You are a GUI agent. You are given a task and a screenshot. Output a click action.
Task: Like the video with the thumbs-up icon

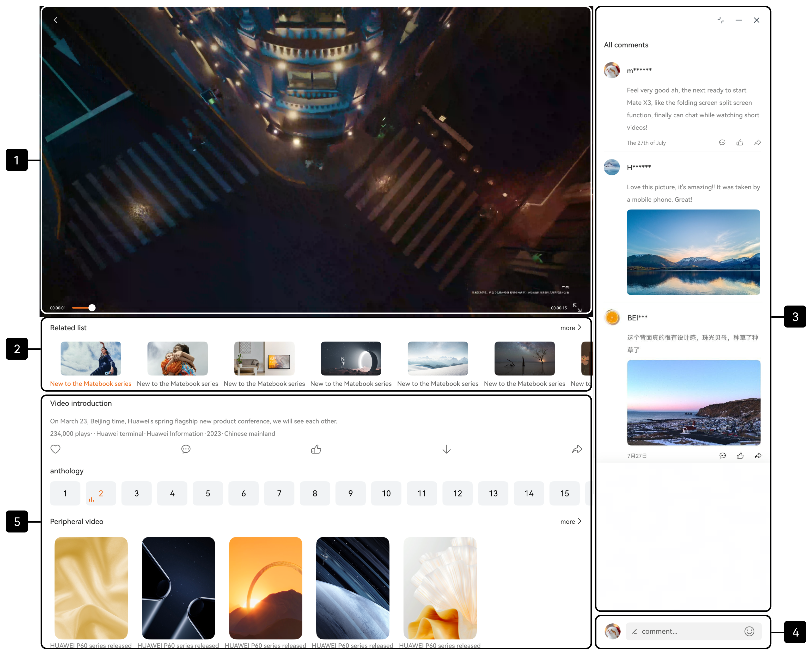[316, 449]
